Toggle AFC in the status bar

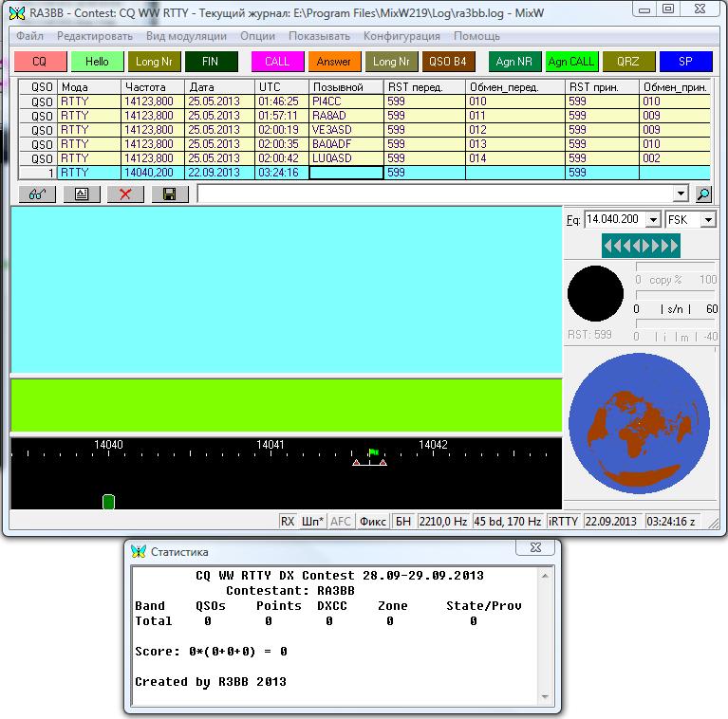(x=341, y=521)
